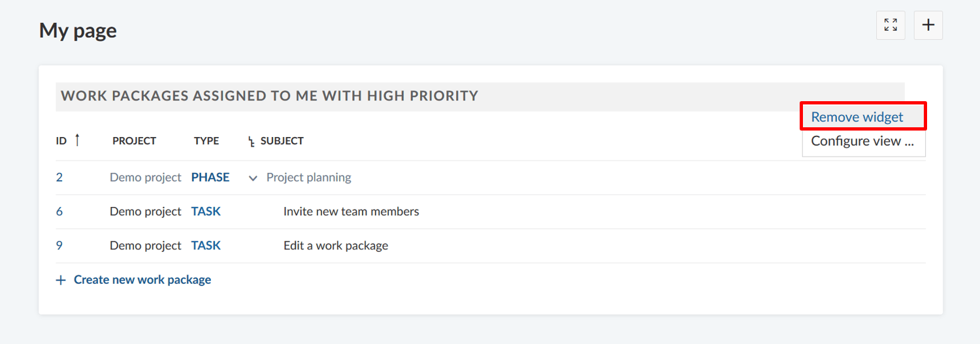Sort by the Project column header
The width and height of the screenshot is (980, 344).
134,141
